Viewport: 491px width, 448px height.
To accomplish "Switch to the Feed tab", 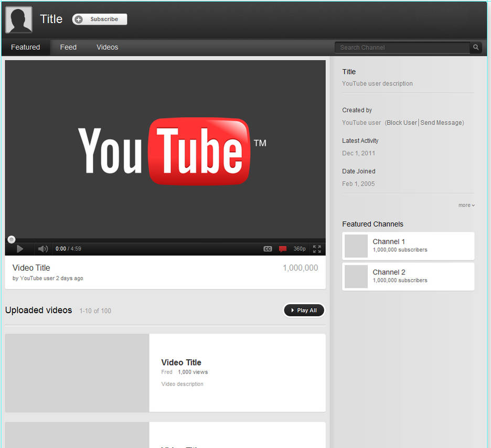I will (x=68, y=47).
